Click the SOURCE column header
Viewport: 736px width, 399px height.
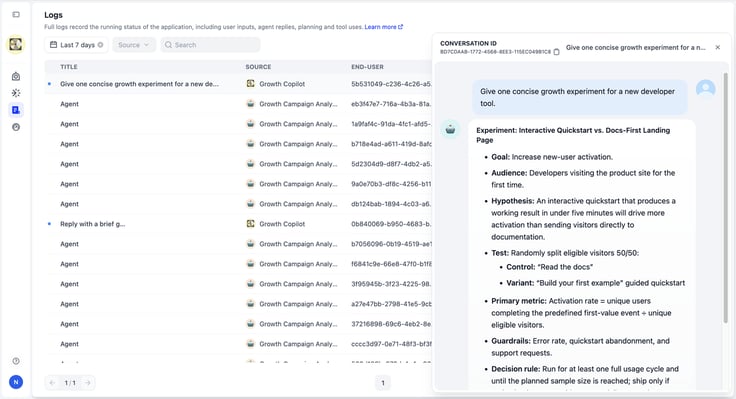pos(258,67)
